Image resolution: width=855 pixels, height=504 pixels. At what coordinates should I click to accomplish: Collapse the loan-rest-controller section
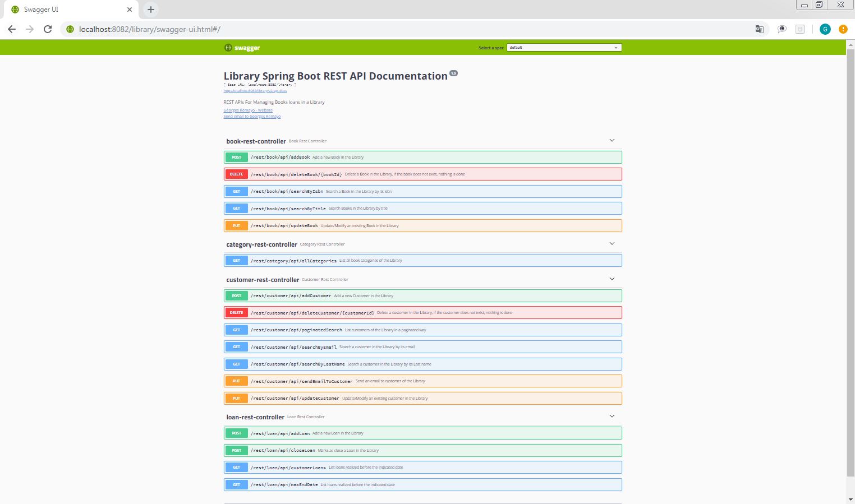pyautogui.click(x=612, y=417)
